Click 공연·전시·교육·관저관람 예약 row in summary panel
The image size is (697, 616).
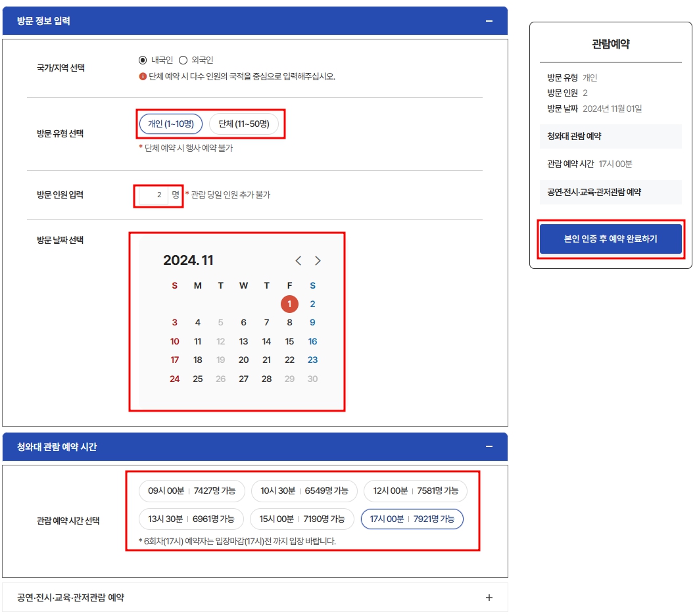click(x=610, y=193)
